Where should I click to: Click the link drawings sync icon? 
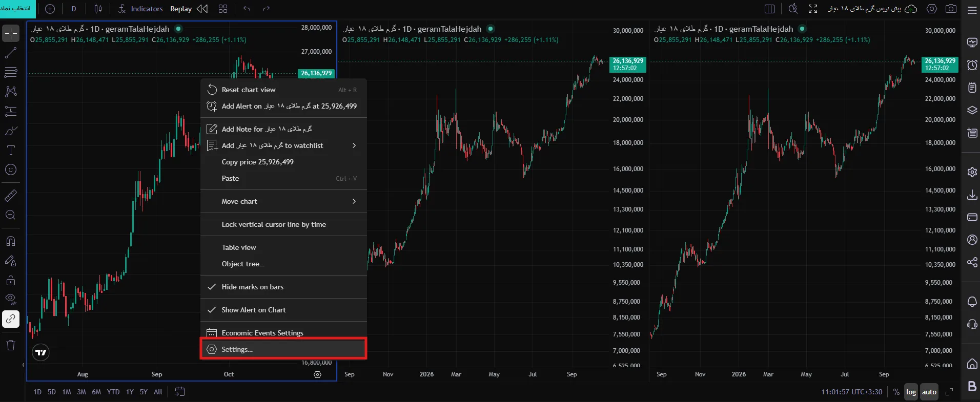click(x=11, y=319)
